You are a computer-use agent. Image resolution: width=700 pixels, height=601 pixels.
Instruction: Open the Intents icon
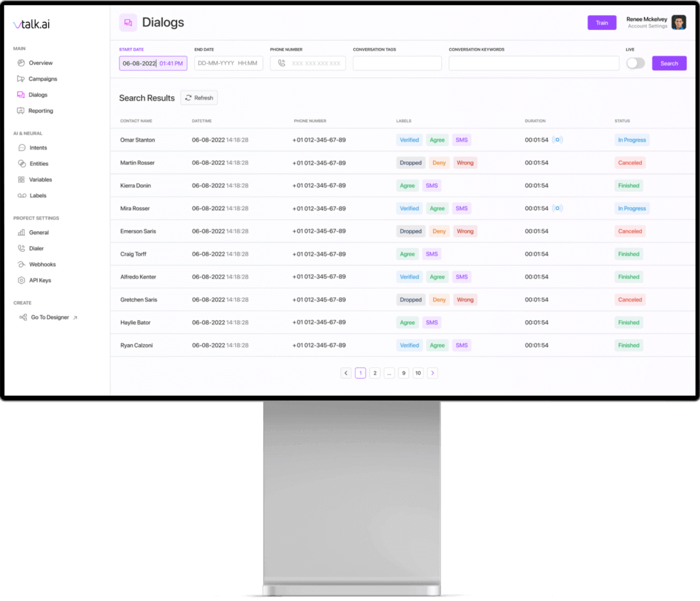point(22,148)
